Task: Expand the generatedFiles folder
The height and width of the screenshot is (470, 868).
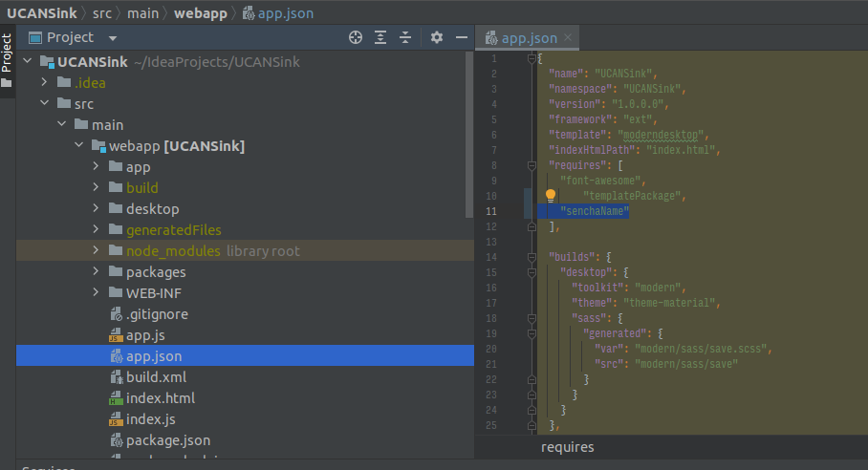Action: (96, 229)
